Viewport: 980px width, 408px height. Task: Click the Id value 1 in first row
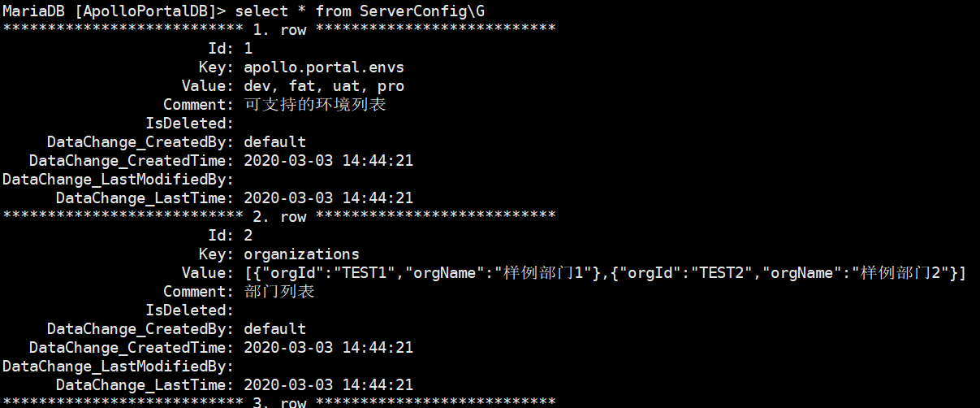[248, 48]
